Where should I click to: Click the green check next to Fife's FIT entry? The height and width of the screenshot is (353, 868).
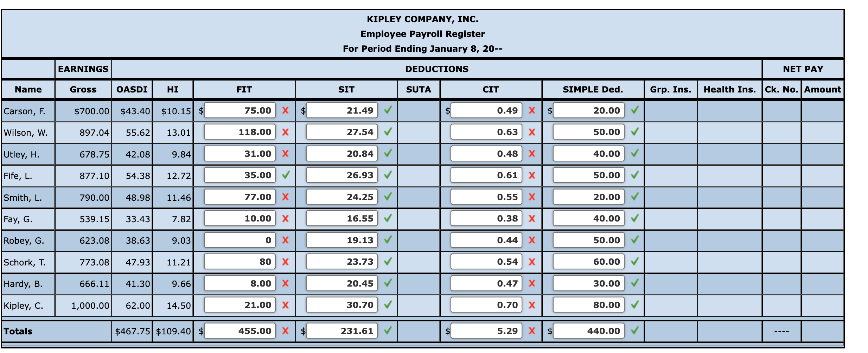(x=286, y=175)
